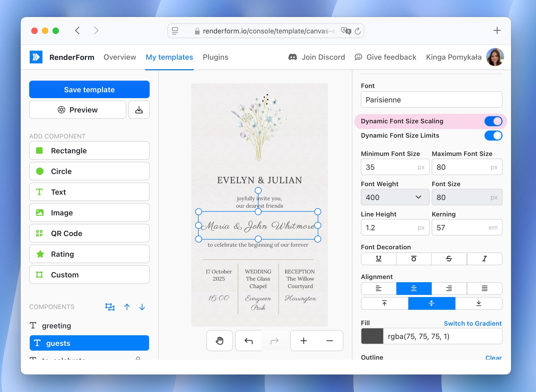
Task: Edit the Kerning value field
Action: point(467,227)
